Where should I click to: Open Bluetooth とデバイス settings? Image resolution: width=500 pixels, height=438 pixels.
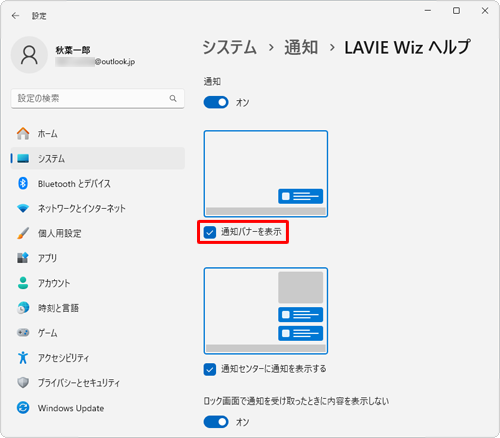click(98, 183)
